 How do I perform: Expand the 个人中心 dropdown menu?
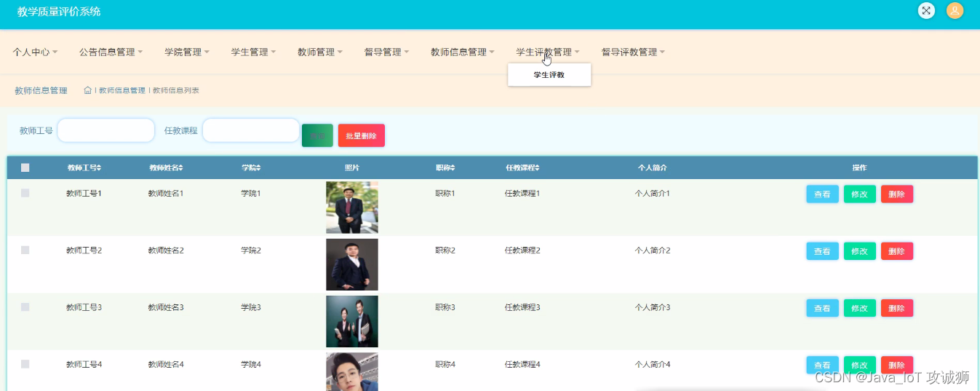(x=35, y=52)
